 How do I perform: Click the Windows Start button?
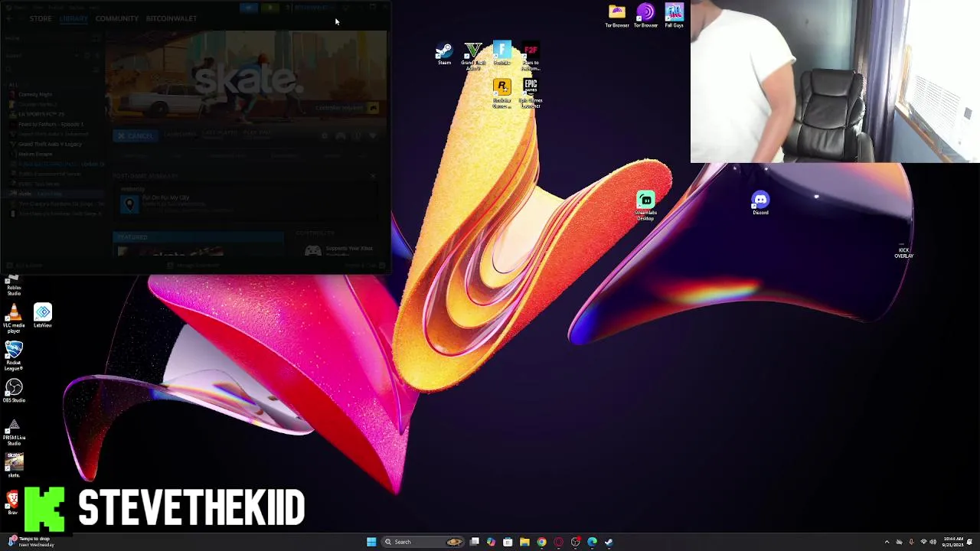(371, 542)
